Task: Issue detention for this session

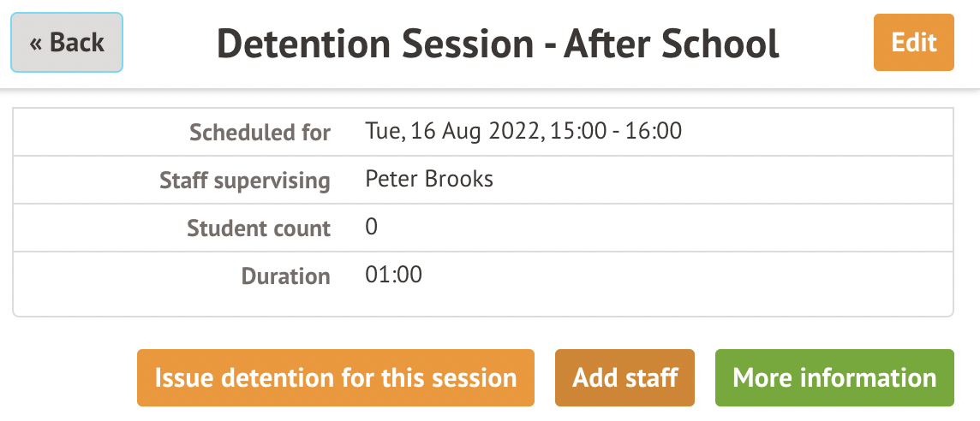Action: 335,377
